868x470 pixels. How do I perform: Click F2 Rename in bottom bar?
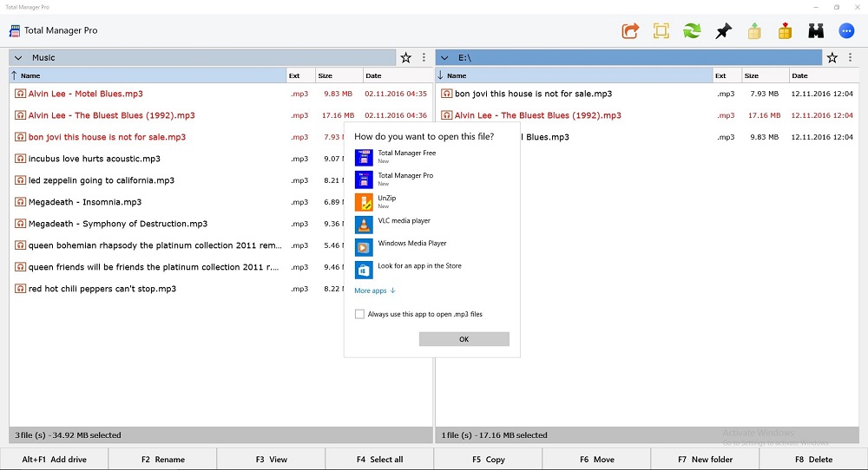tap(163, 460)
